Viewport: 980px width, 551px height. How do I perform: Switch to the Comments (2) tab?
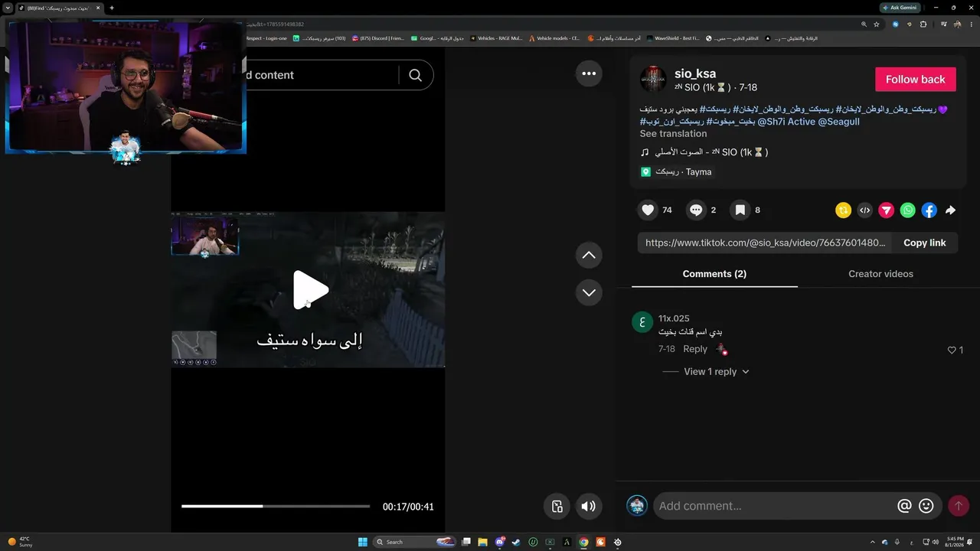click(x=714, y=274)
